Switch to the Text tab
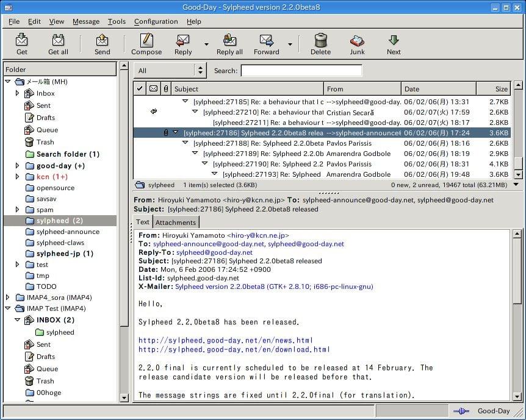 pyautogui.click(x=143, y=222)
